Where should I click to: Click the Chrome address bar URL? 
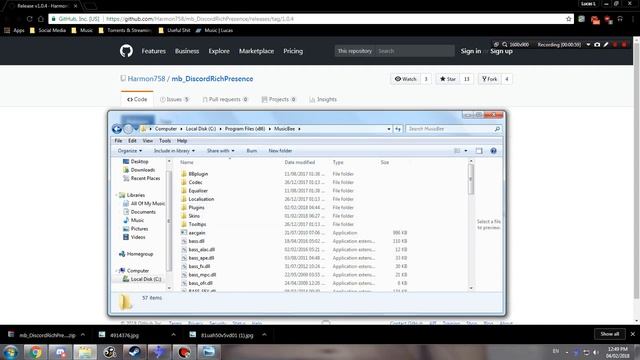click(x=200, y=19)
